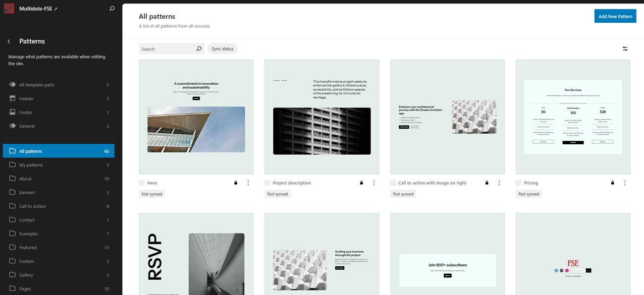The height and width of the screenshot is (295, 644).
Task: Click the lock icon on Project description pattern
Action: pyautogui.click(x=361, y=182)
